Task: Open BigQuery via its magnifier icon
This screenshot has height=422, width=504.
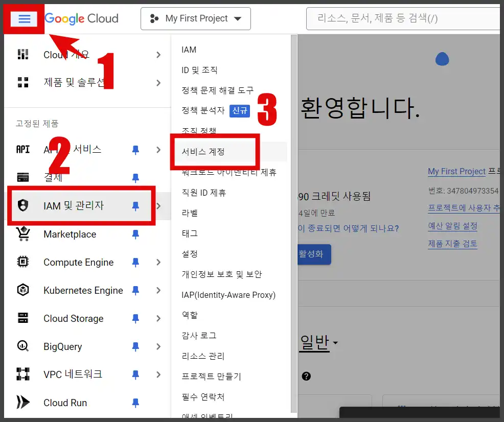Action: [x=22, y=346]
